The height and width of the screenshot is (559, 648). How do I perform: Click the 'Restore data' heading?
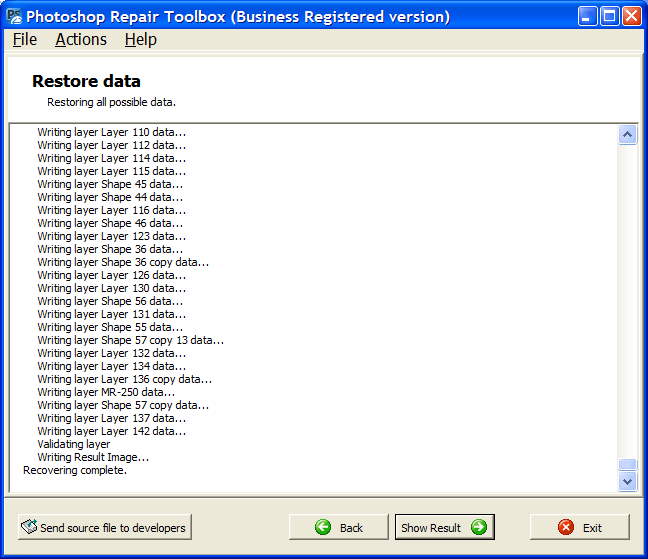86,81
